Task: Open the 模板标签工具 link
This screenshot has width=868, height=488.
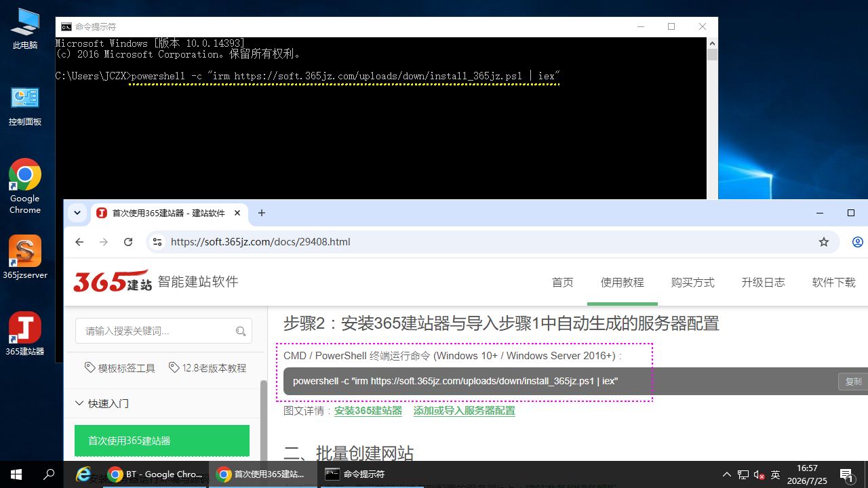Action: pyautogui.click(x=120, y=368)
